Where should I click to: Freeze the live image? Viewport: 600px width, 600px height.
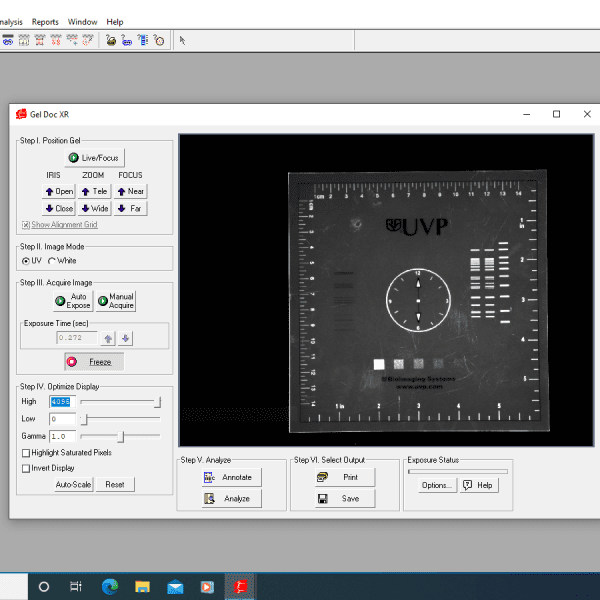(94, 362)
